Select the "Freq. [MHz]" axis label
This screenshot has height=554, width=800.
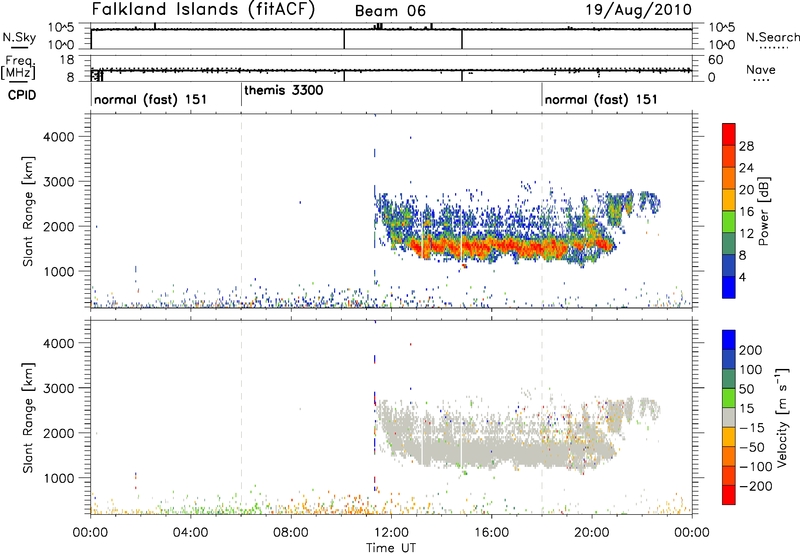tap(18, 67)
